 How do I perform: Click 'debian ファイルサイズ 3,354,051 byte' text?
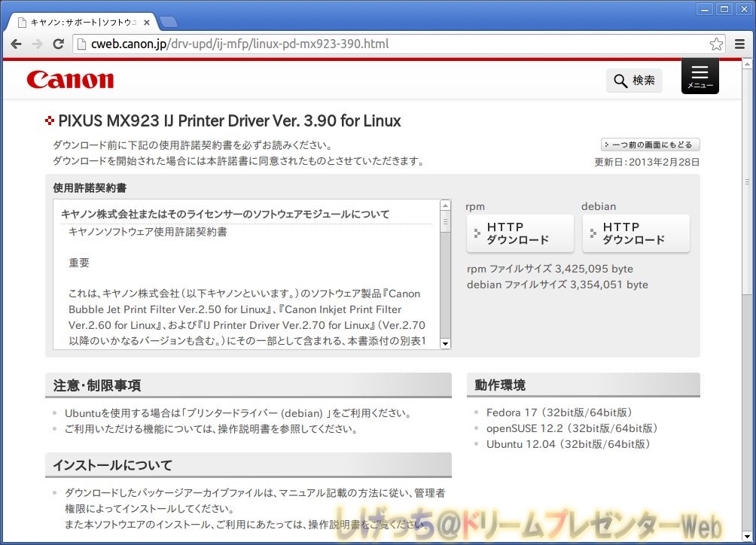pyautogui.click(x=557, y=285)
